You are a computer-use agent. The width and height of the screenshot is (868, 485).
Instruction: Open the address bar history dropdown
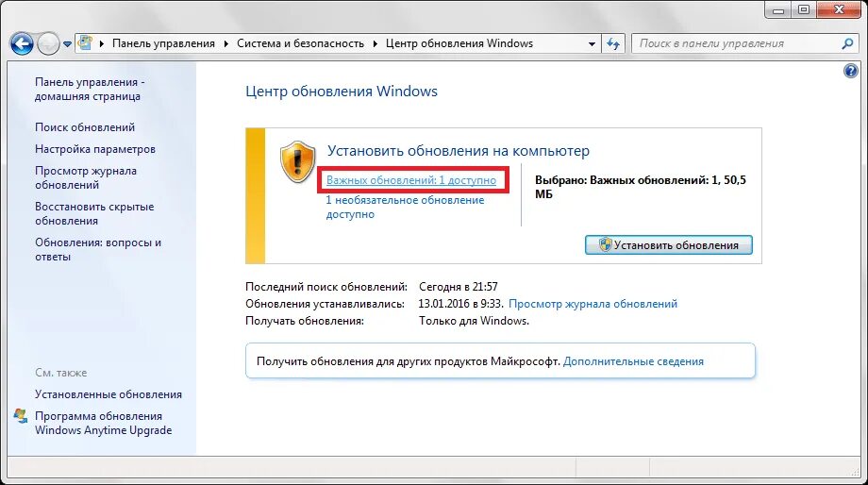click(x=592, y=43)
